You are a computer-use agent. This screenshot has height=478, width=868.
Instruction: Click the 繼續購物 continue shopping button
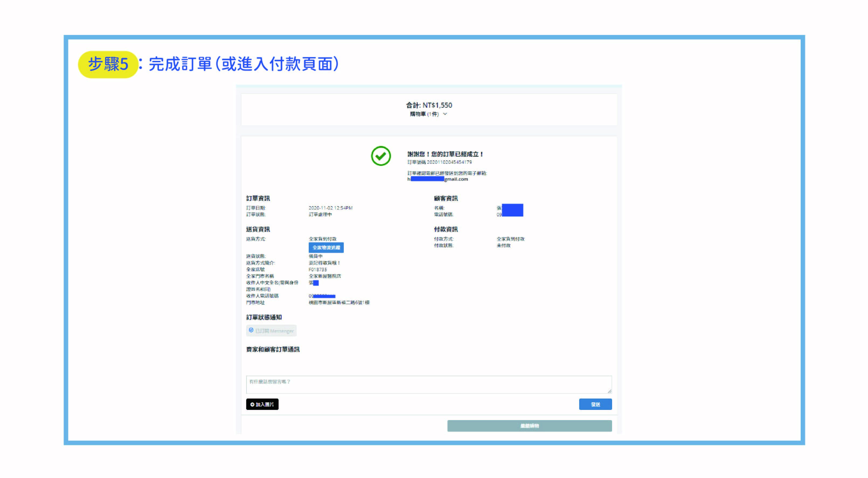tap(529, 426)
